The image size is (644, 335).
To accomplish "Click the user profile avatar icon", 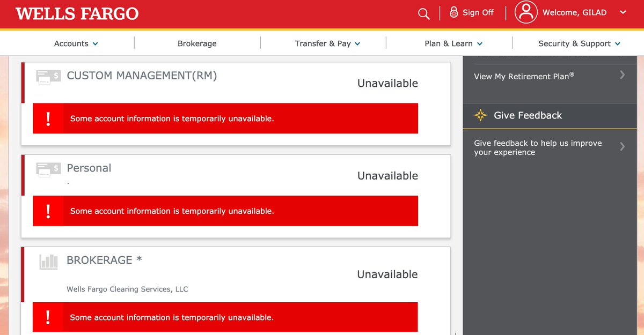I will [526, 12].
